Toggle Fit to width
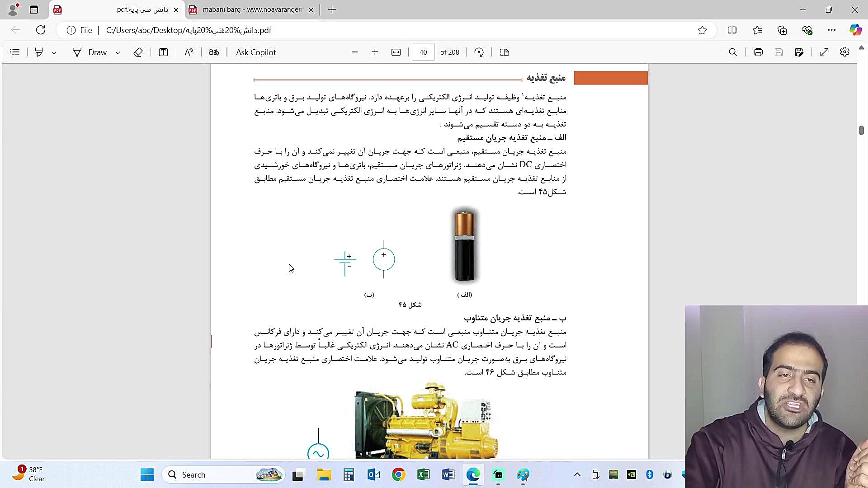 point(396,52)
